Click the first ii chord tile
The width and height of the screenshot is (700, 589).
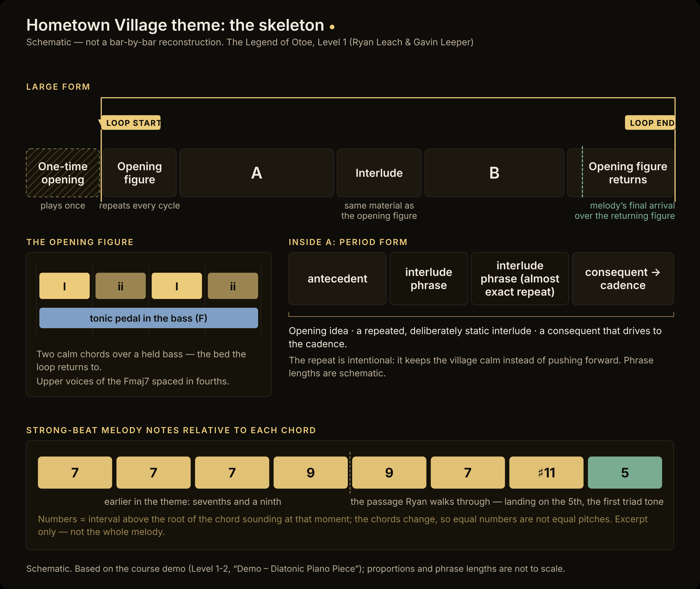121,286
